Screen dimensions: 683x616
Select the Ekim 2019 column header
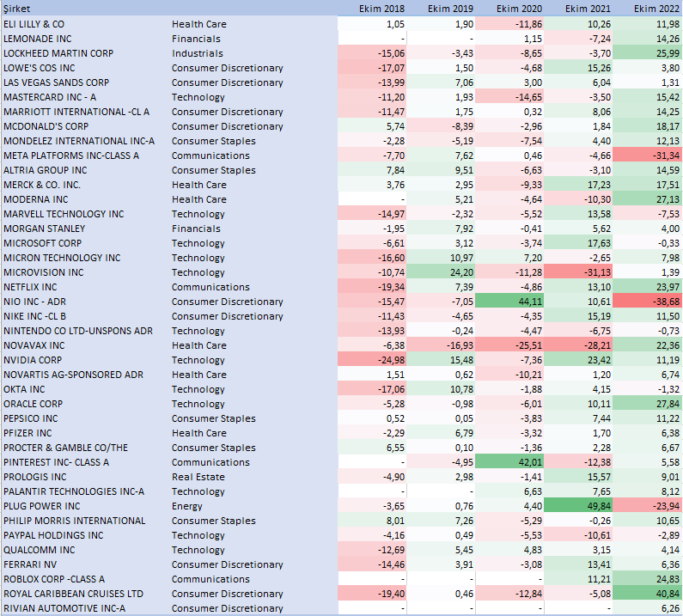pyautogui.click(x=450, y=9)
